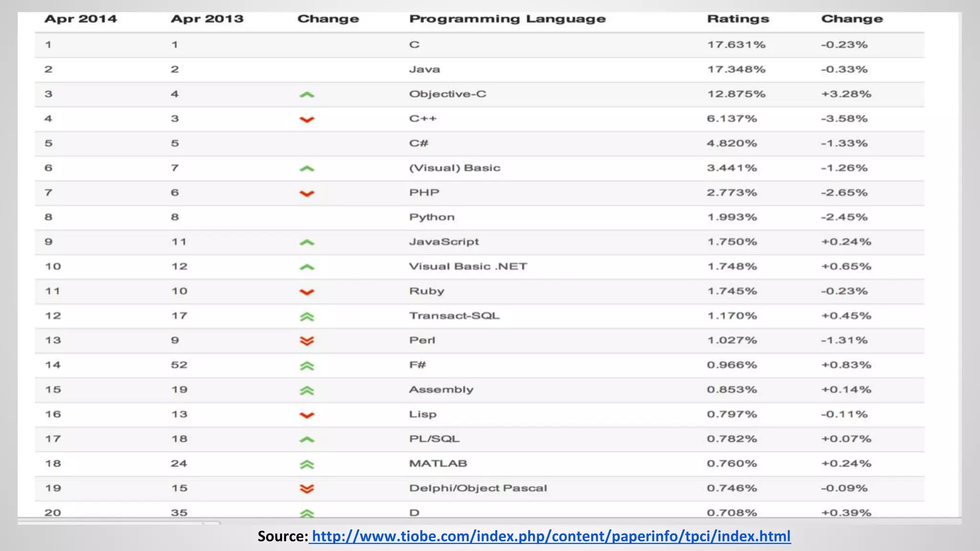
Task: Click the -1.31% change for Perl
Action: (x=844, y=341)
